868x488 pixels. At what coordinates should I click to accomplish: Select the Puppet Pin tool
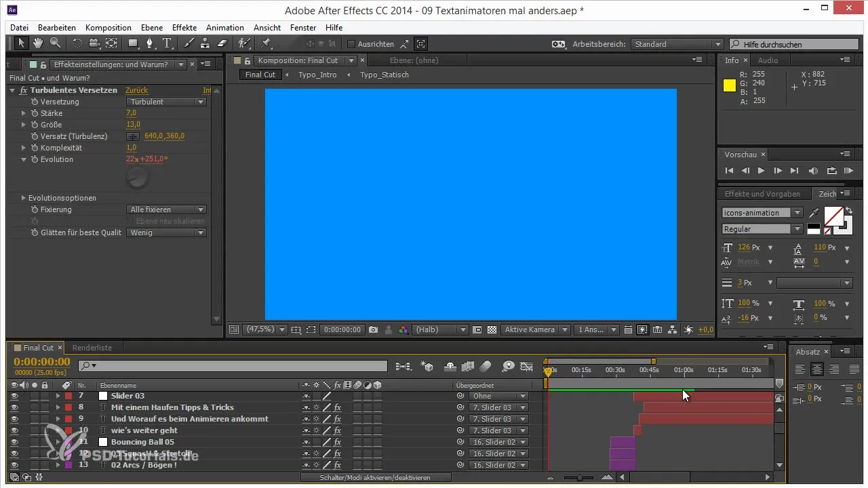(x=266, y=43)
